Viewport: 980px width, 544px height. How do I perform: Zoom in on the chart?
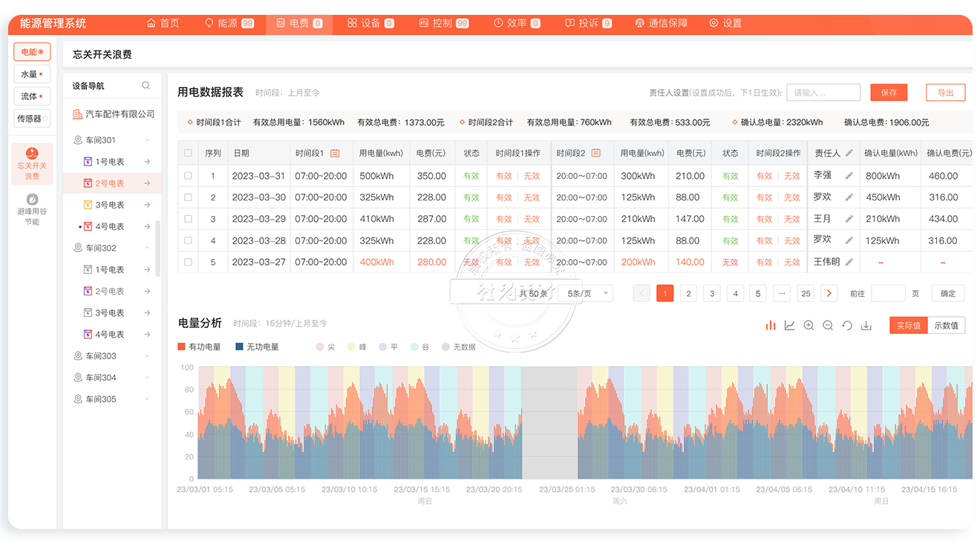(x=808, y=325)
